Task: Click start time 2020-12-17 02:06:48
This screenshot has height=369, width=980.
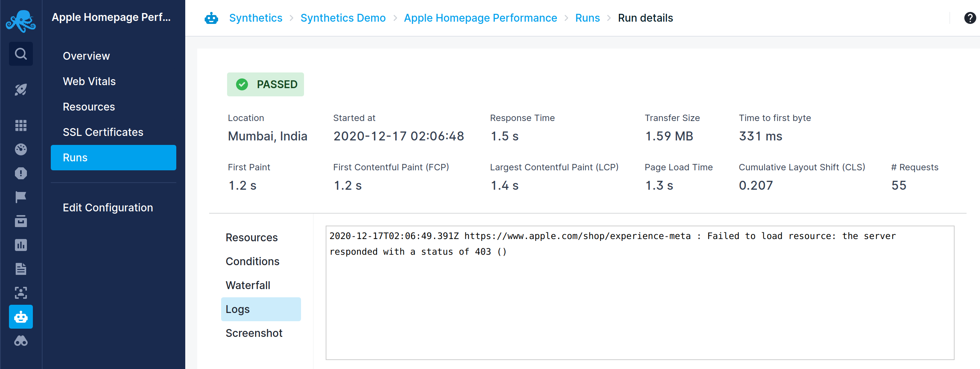Action: (399, 136)
